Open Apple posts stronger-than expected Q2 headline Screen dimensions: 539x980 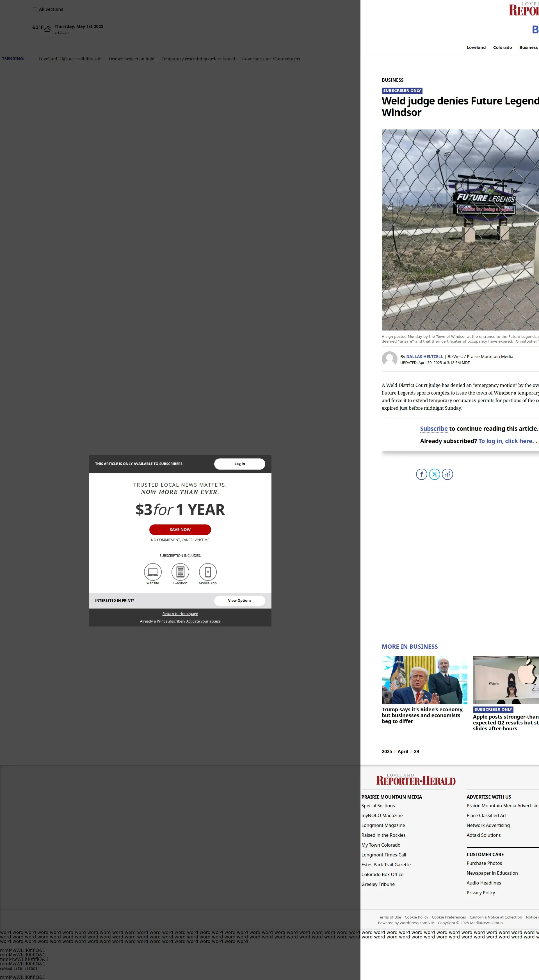tap(506, 723)
